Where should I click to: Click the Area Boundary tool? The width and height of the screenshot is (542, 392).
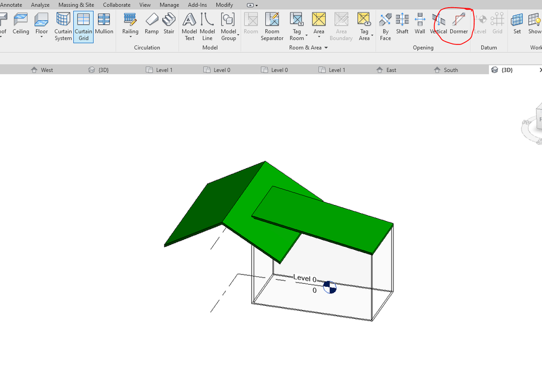pyautogui.click(x=341, y=27)
